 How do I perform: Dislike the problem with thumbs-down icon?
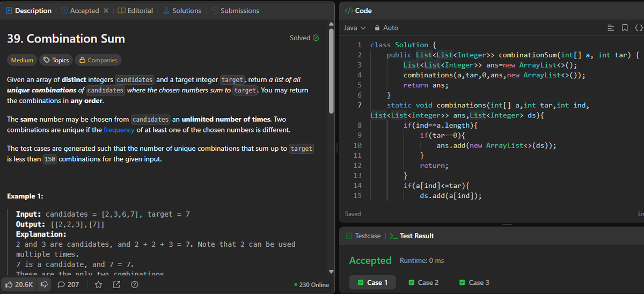click(x=45, y=284)
